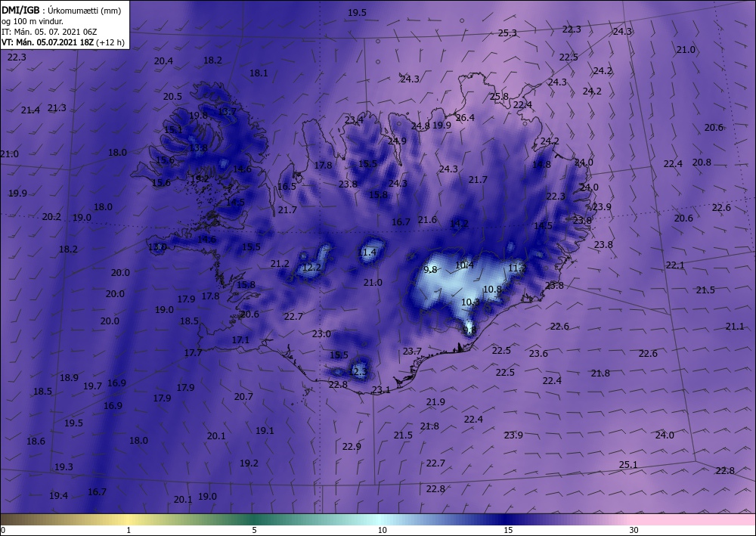The width and height of the screenshot is (756, 536).
Task: Click the 12.3 value near the south coast
Action: point(358,372)
